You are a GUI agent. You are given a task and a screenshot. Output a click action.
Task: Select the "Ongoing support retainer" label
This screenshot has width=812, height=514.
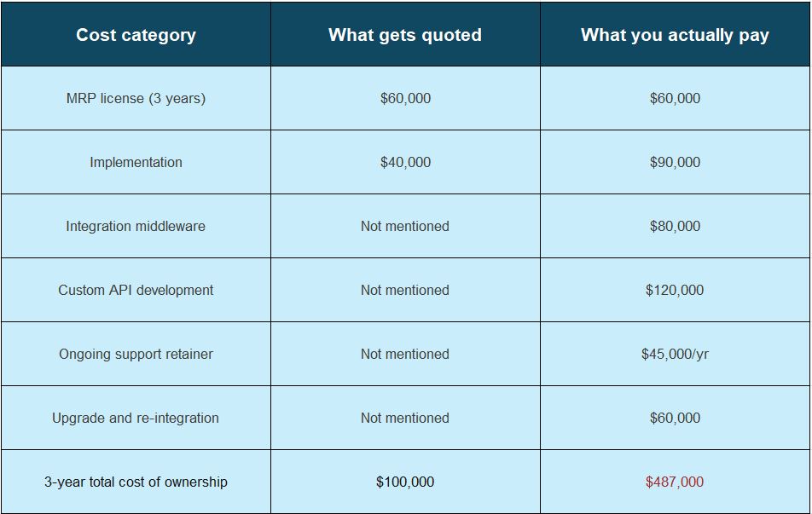[x=136, y=354]
